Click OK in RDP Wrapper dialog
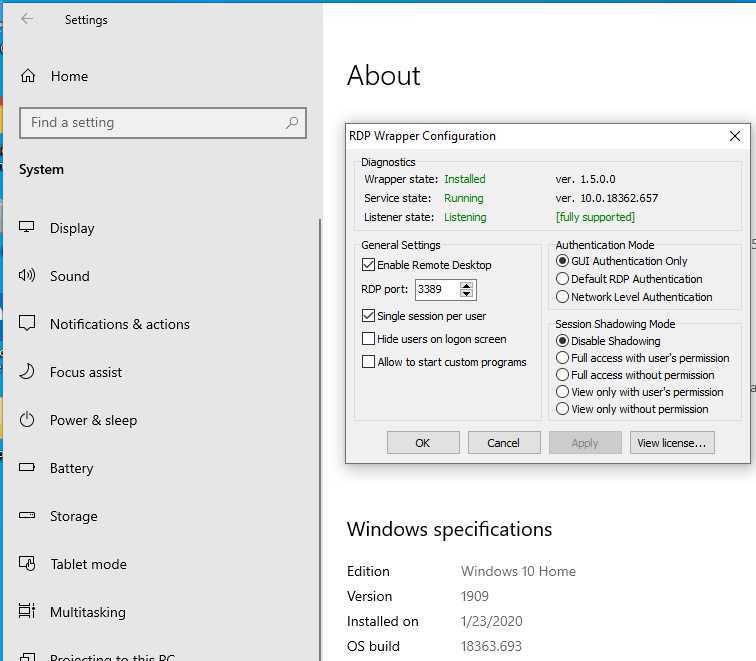756x661 pixels. pos(423,443)
